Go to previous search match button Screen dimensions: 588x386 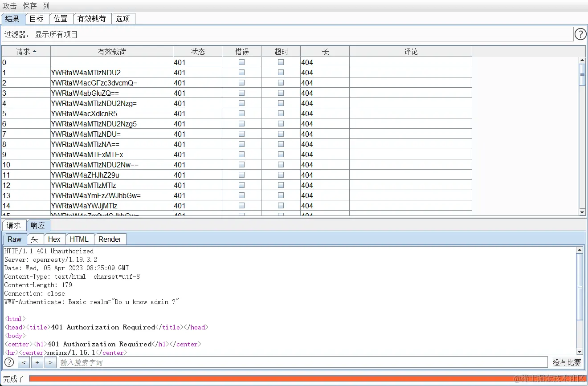tap(24, 362)
